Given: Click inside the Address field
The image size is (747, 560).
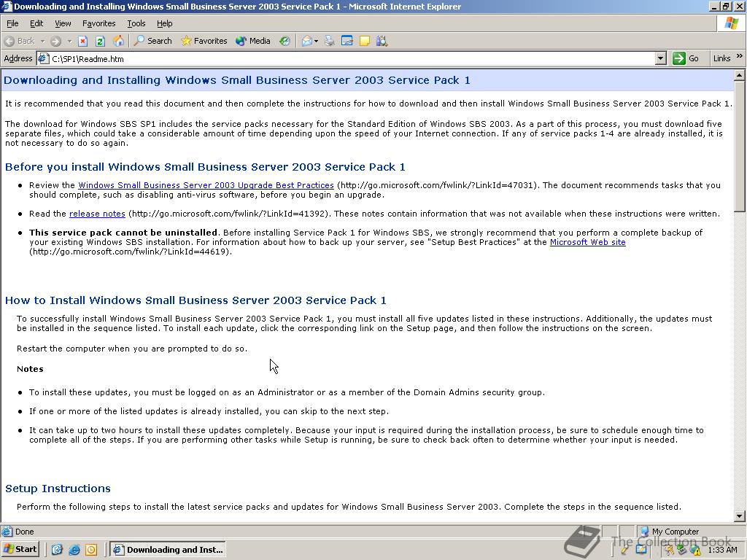Looking at the screenshot, I should (x=352, y=58).
